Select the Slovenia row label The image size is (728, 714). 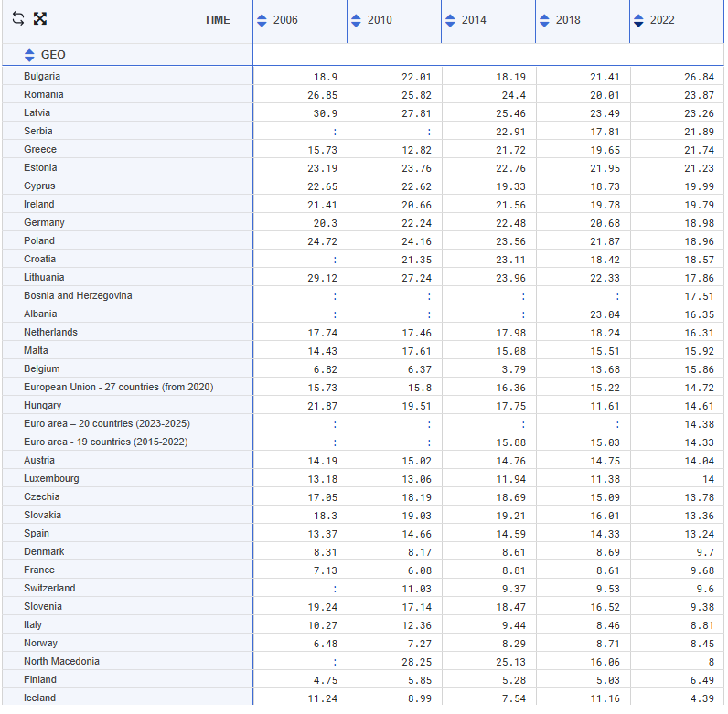tap(43, 606)
